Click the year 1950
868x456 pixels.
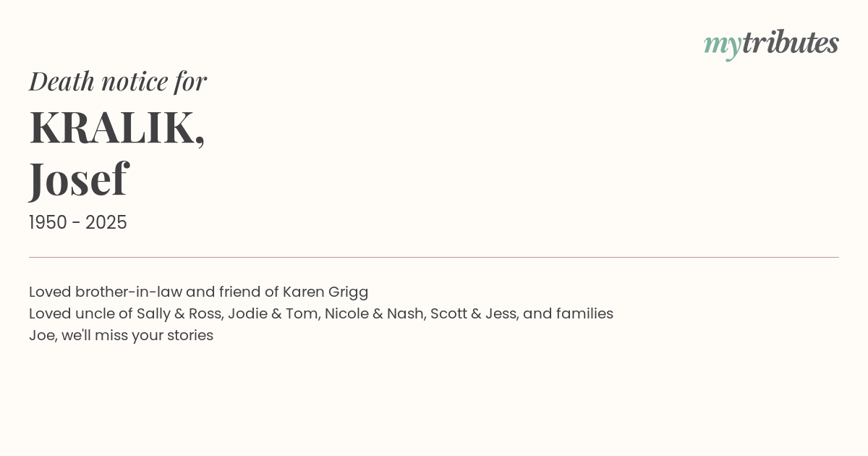coord(48,223)
